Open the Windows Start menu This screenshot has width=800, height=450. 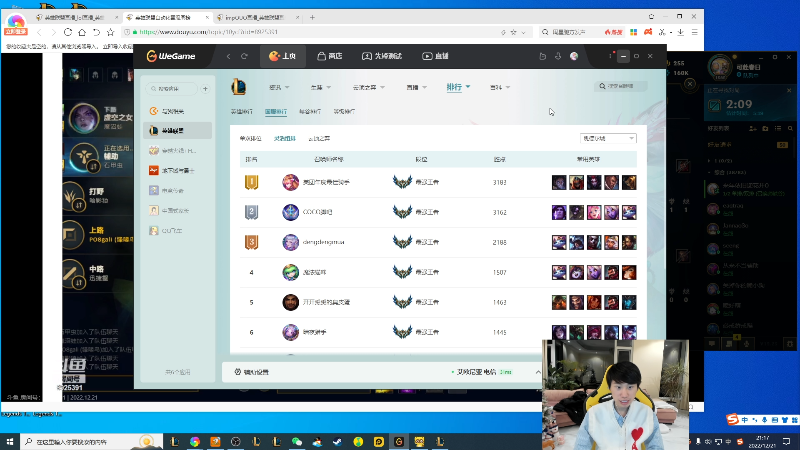coord(10,441)
